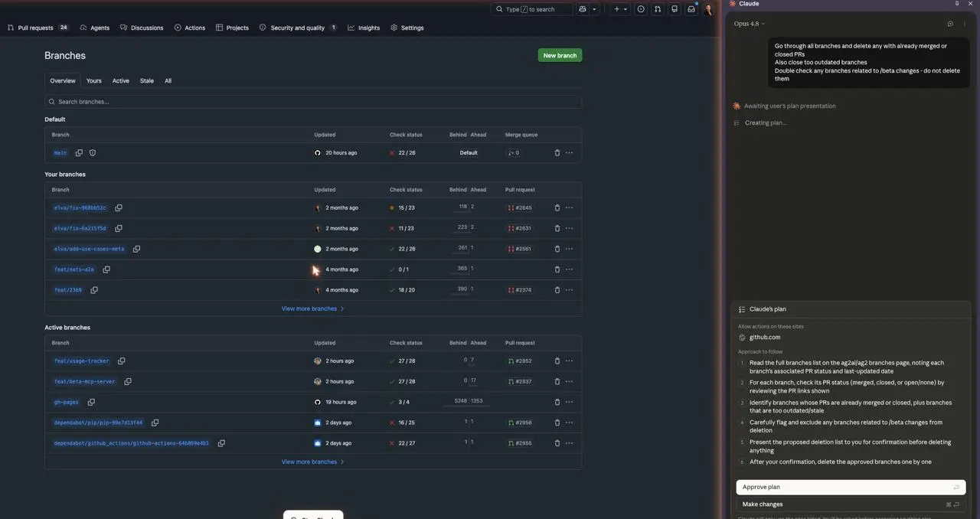
Task: Expand View more branches under Your branches
Action: pos(312,308)
